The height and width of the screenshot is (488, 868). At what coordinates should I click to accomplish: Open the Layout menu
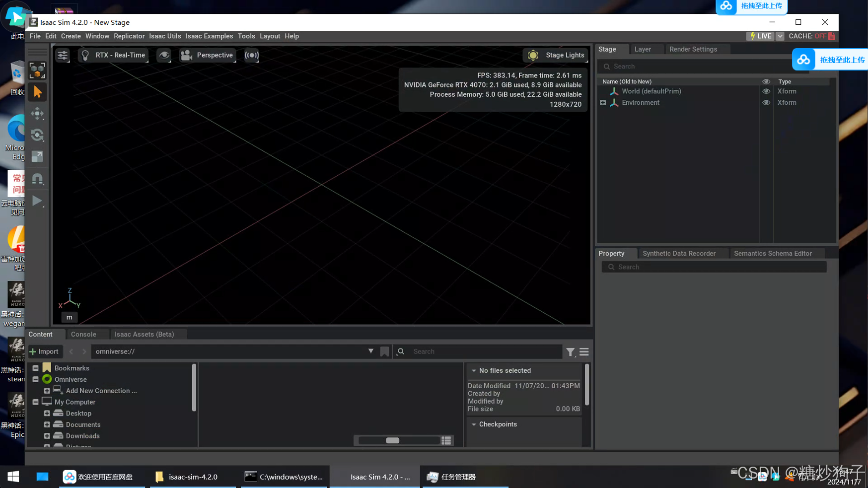click(x=270, y=36)
